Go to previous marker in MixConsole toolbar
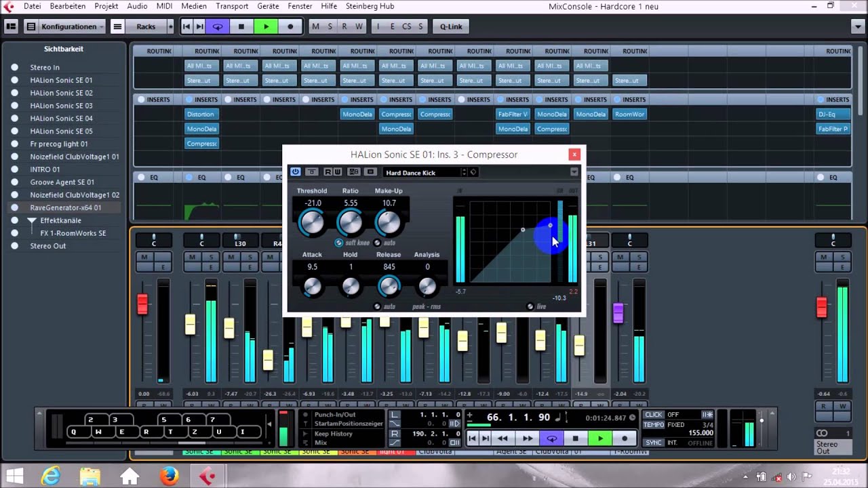The width and height of the screenshot is (868, 488). coord(186,26)
